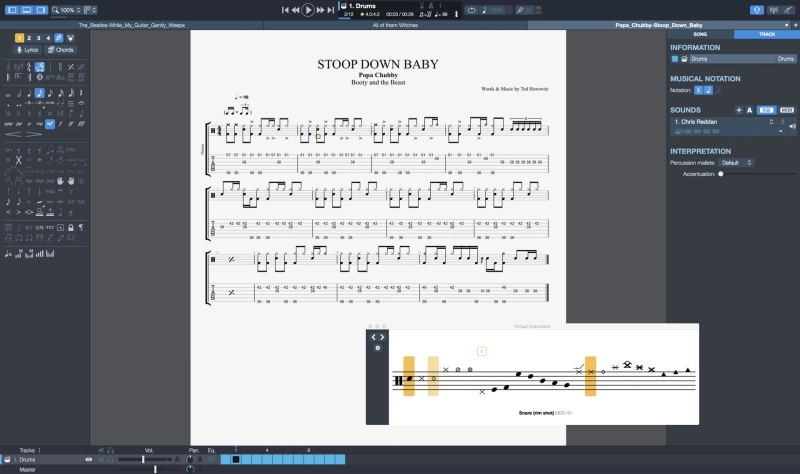Image resolution: width=800 pixels, height=474 pixels.
Task: Add a new file tab with plus
Action: 795,25
